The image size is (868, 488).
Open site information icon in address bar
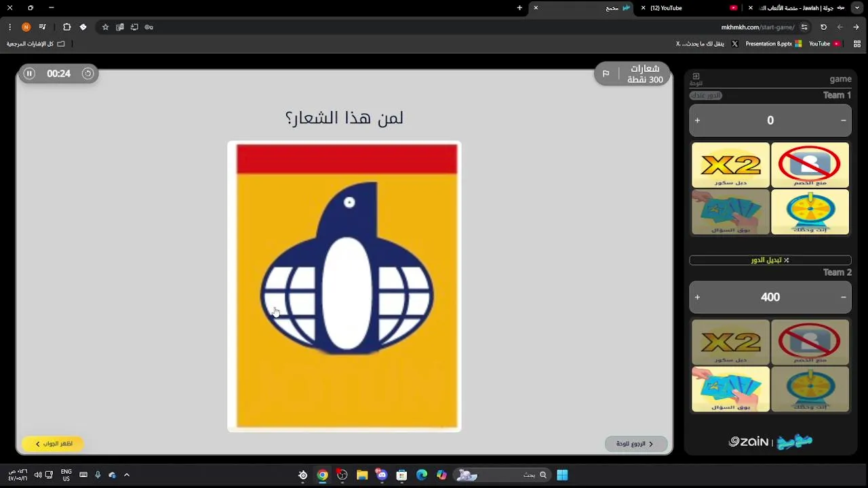[804, 27]
